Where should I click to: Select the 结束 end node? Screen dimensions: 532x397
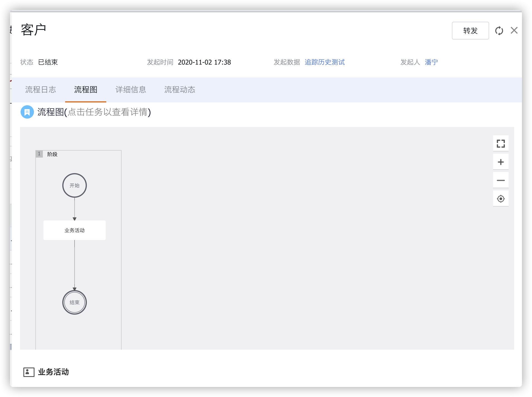75,302
